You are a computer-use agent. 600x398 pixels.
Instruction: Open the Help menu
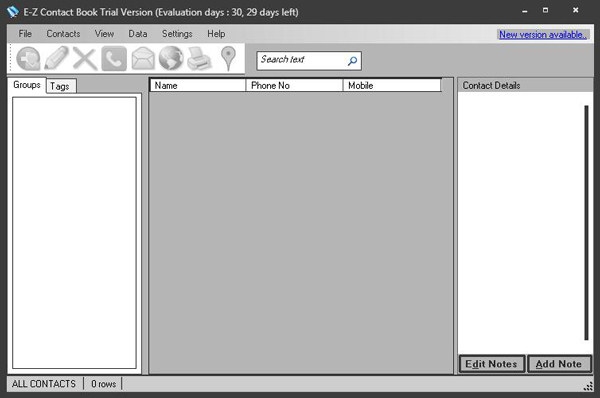click(x=216, y=34)
